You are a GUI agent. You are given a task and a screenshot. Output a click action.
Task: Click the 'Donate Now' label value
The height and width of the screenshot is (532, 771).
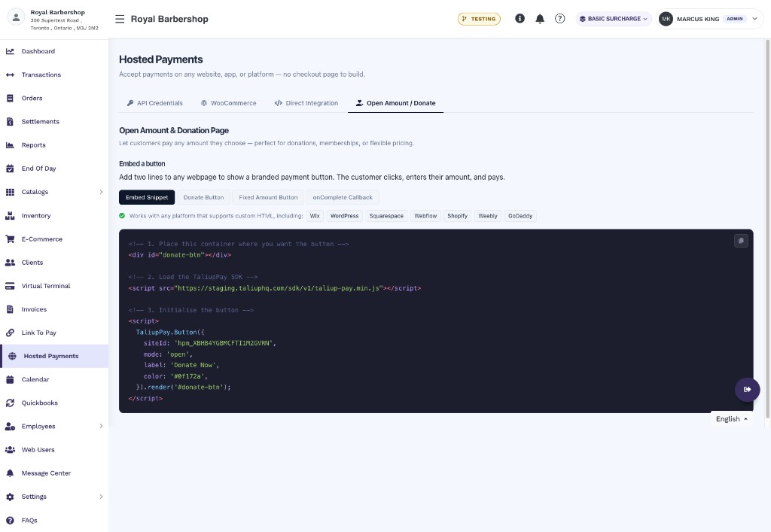[x=194, y=365]
